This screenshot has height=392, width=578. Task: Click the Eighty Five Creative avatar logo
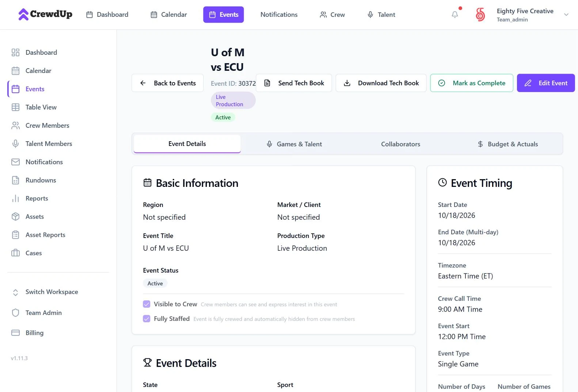coord(480,15)
